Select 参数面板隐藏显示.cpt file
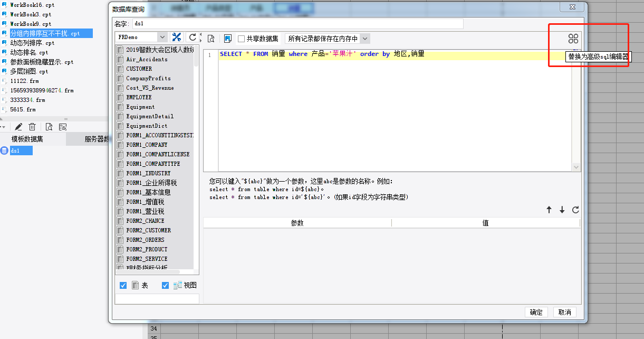Screen dimensions: 644x339 (42, 62)
